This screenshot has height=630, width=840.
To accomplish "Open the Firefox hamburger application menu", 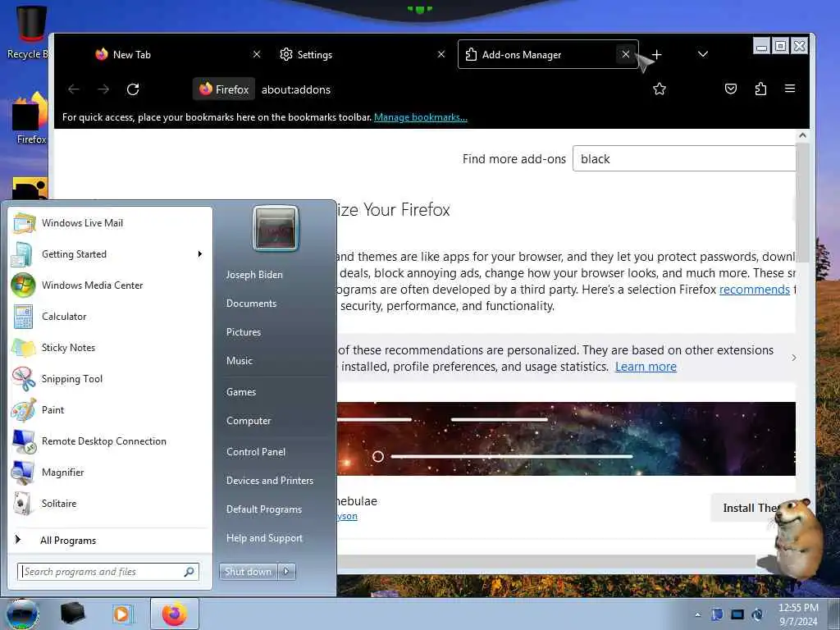I will (790, 89).
